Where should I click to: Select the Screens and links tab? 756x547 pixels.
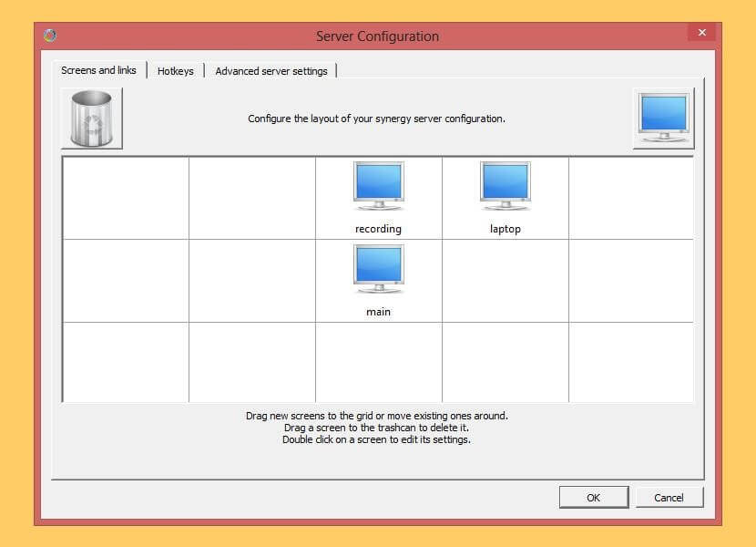[x=98, y=70]
